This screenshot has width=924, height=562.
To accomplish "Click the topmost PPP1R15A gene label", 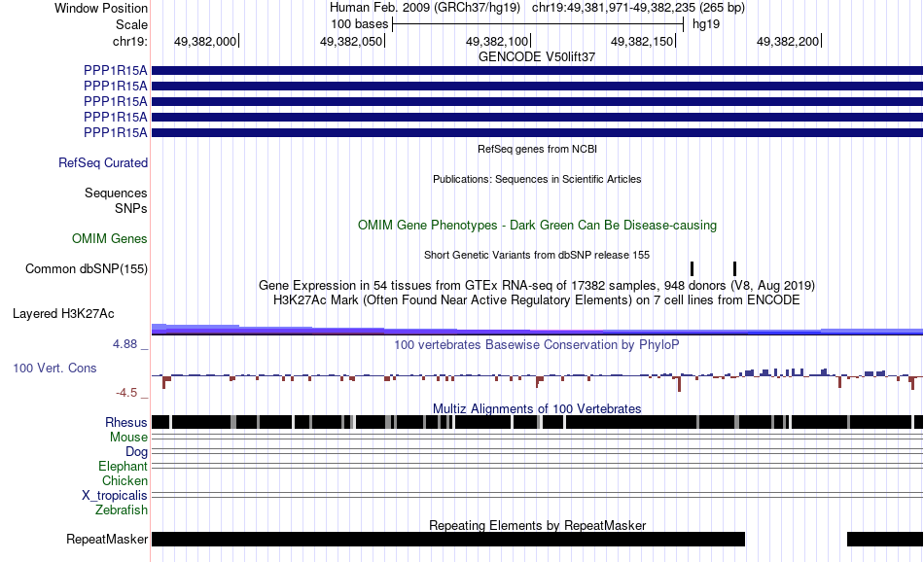I will coord(116,71).
